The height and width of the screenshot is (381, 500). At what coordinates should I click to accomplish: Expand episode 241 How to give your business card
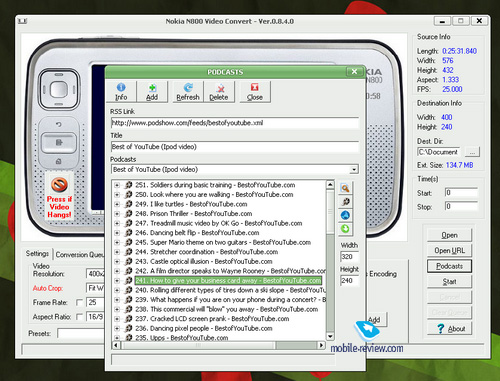(117, 281)
